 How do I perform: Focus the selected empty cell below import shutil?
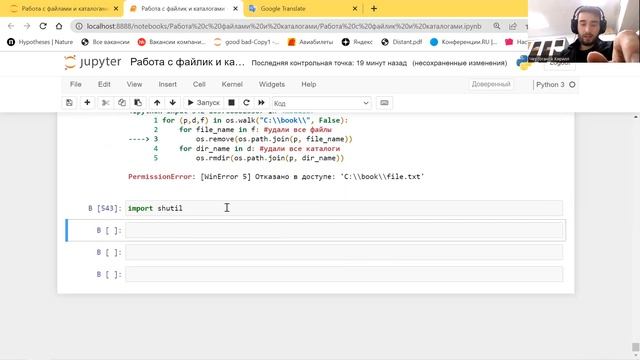coord(344,230)
